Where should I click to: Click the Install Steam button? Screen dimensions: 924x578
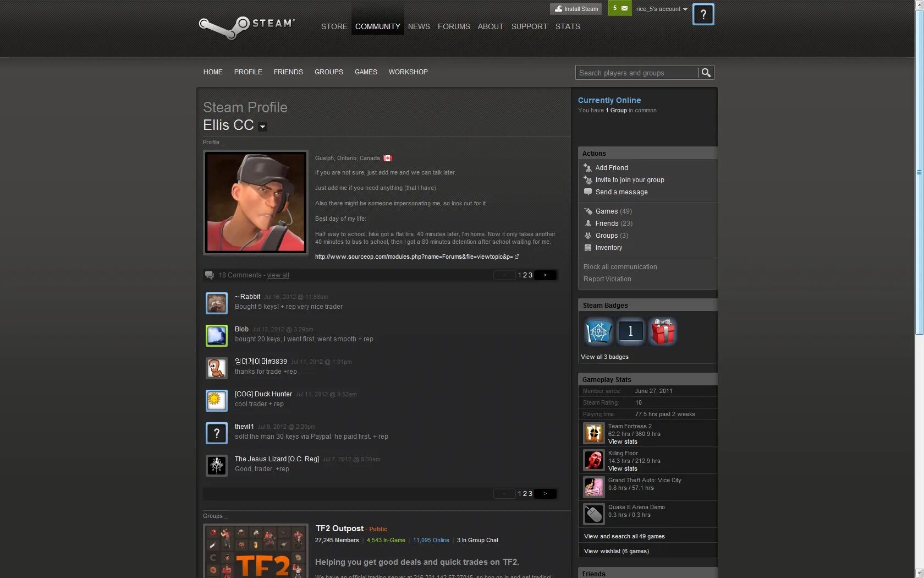pos(575,9)
